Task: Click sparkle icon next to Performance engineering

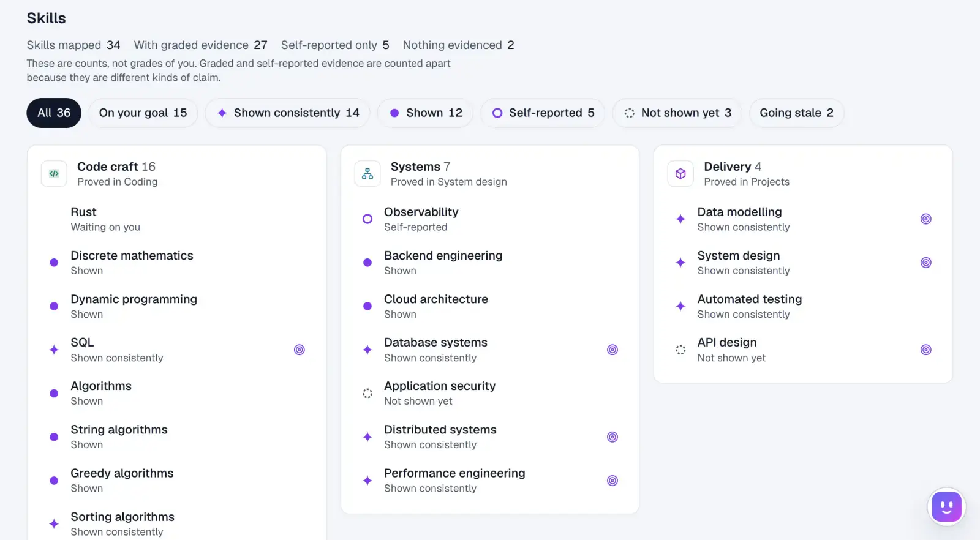Action: click(367, 481)
